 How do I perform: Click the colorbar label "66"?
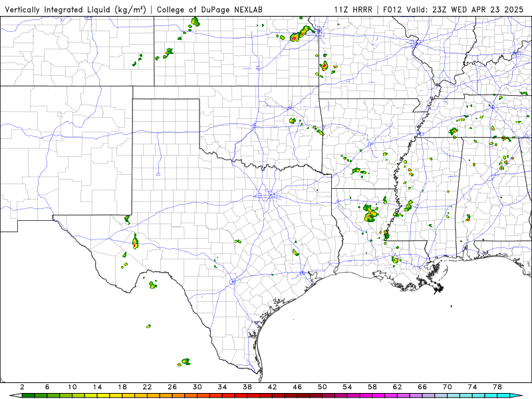pos(422,387)
